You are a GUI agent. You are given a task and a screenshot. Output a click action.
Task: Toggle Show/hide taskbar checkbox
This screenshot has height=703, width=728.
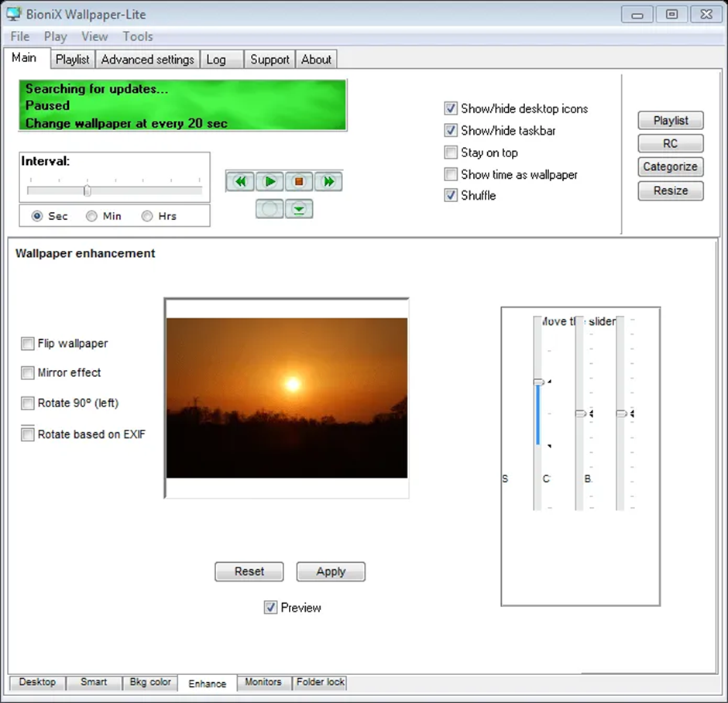pos(451,130)
